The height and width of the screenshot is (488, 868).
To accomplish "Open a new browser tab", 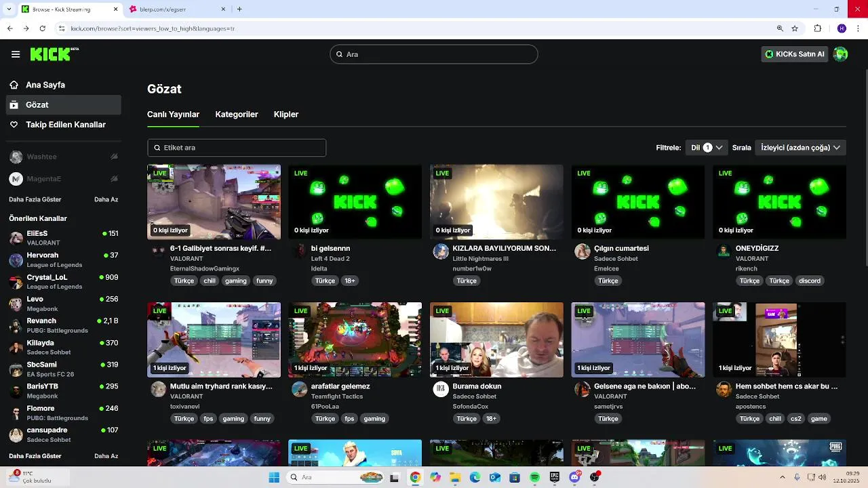I will (x=239, y=9).
